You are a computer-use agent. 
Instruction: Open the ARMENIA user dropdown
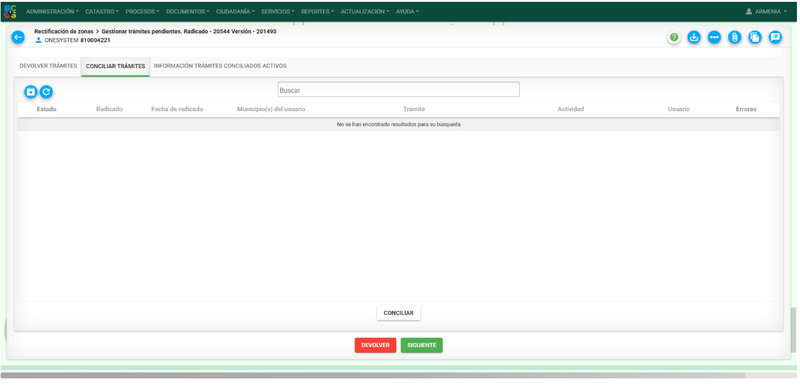point(766,11)
